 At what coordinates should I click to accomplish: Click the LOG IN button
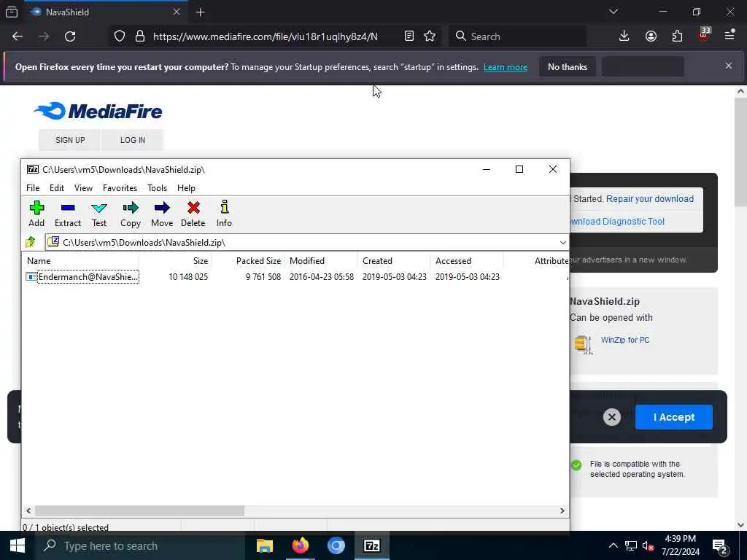(x=133, y=140)
